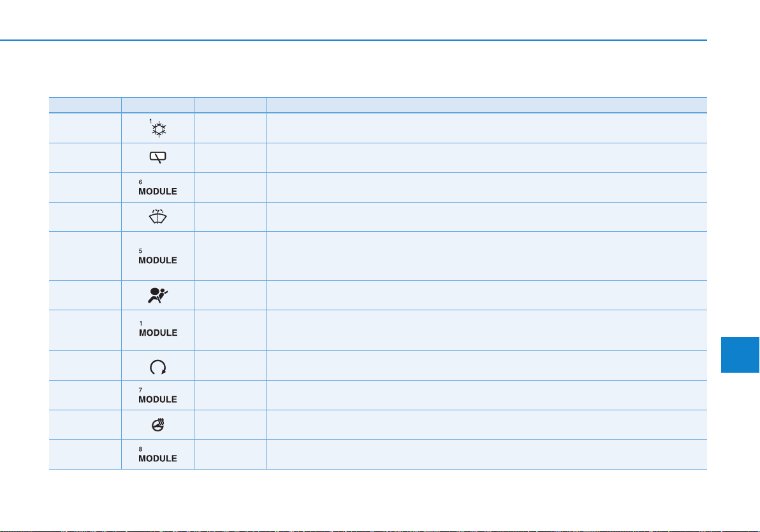Viewport: 760px width, 532px height.
Task: Click the airbag passenger symbol
Action: pos(158,296)
